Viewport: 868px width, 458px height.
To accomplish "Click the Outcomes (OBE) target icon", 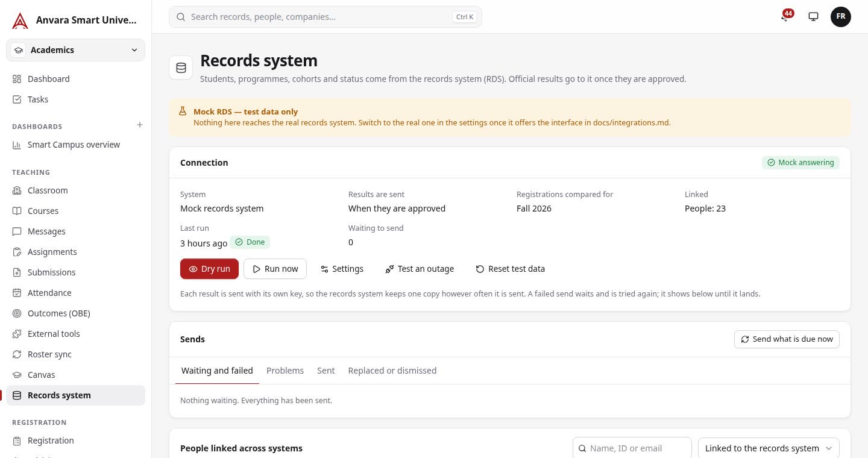I will click(x=17, y=313).
